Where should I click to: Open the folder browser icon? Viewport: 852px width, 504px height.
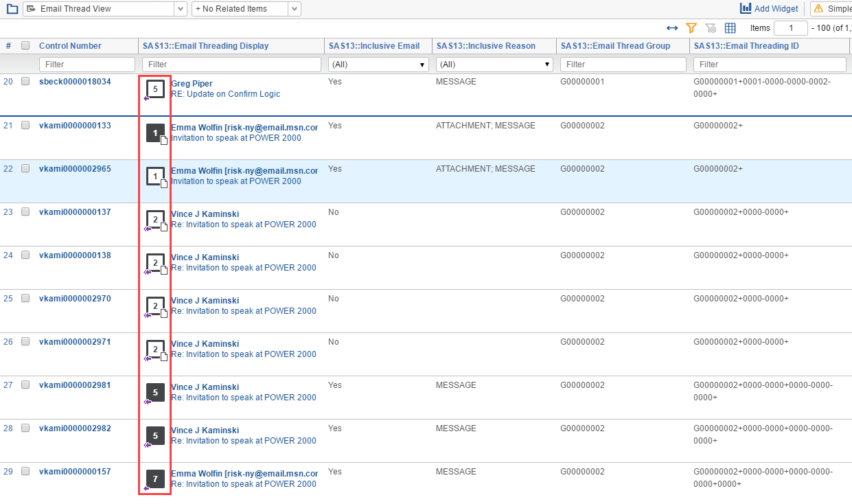(12, 9)
